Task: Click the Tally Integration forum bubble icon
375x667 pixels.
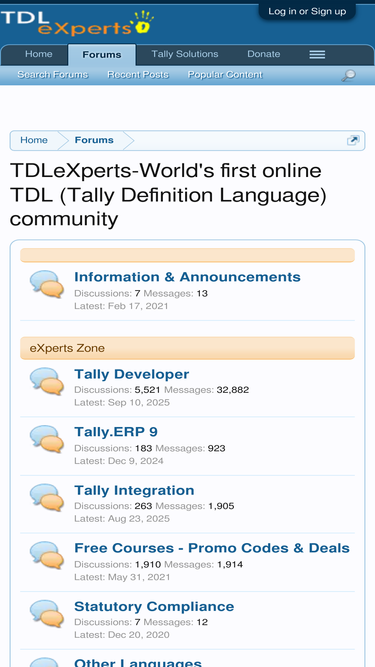Action: 47,497
